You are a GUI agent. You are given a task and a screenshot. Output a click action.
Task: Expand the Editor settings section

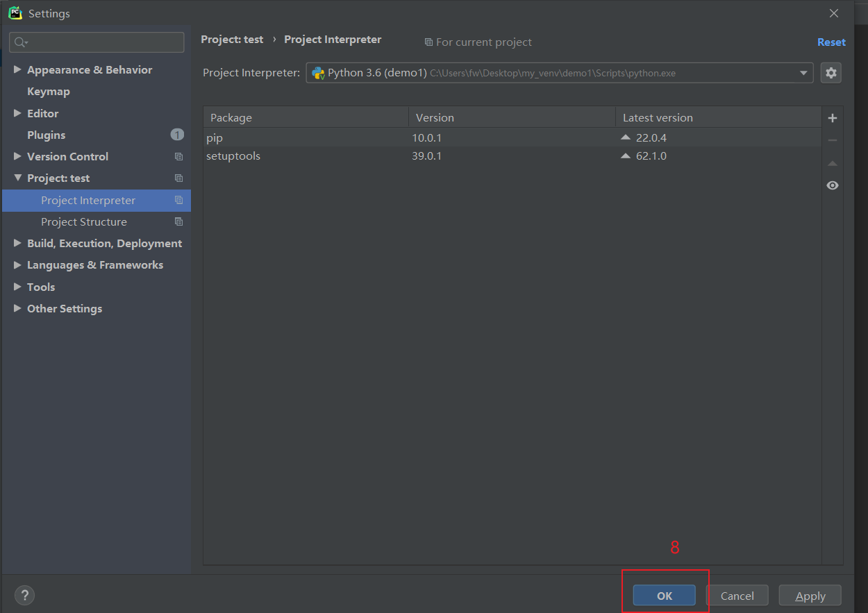tap(17, 113)
